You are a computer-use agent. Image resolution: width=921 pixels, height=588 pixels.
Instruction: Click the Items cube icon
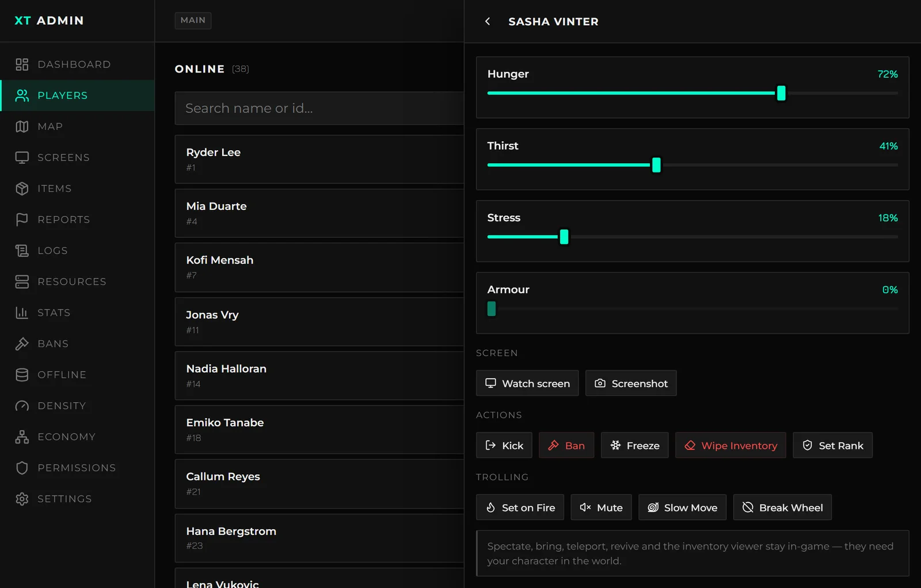point(22,189)
